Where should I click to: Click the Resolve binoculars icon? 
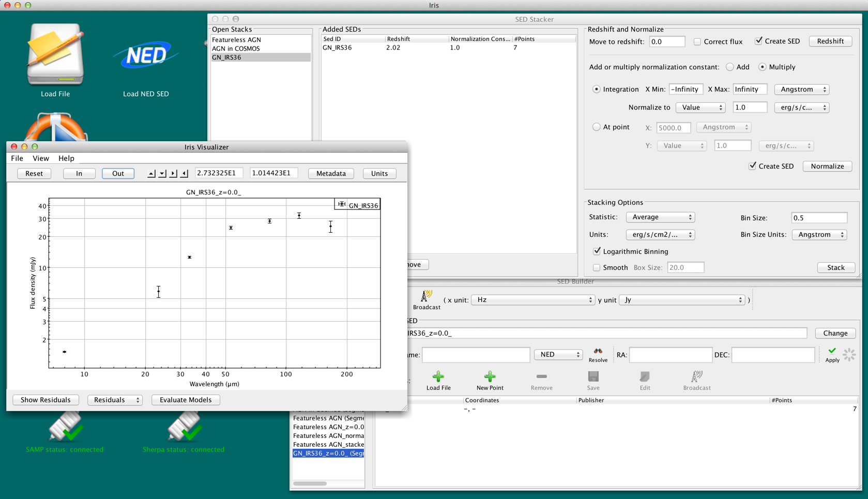[598, 351]
